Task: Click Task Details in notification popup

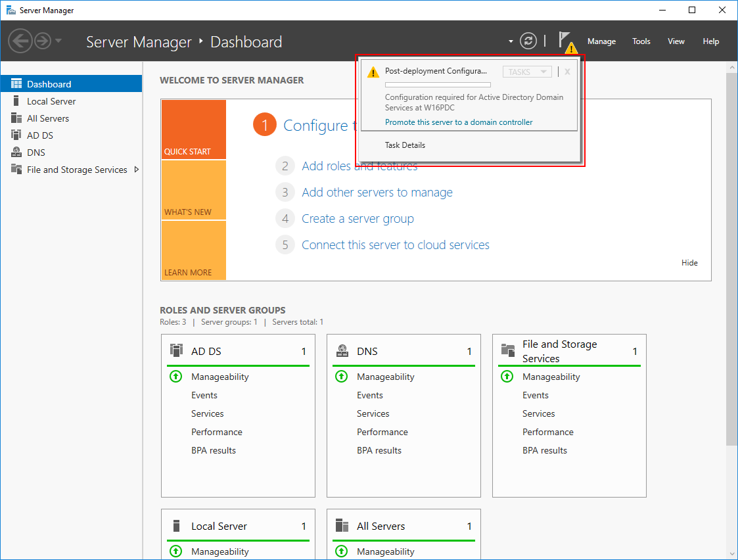Action: point(405,145)
